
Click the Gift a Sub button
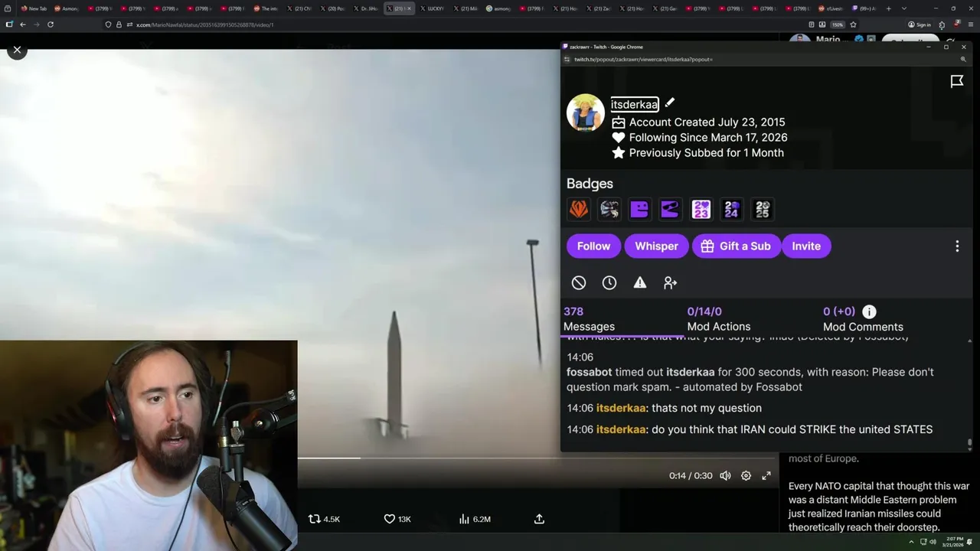737,246
